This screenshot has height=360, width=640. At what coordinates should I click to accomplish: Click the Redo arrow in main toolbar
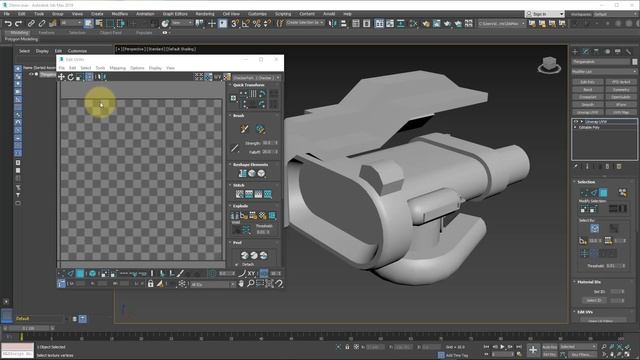pos(18,24)
